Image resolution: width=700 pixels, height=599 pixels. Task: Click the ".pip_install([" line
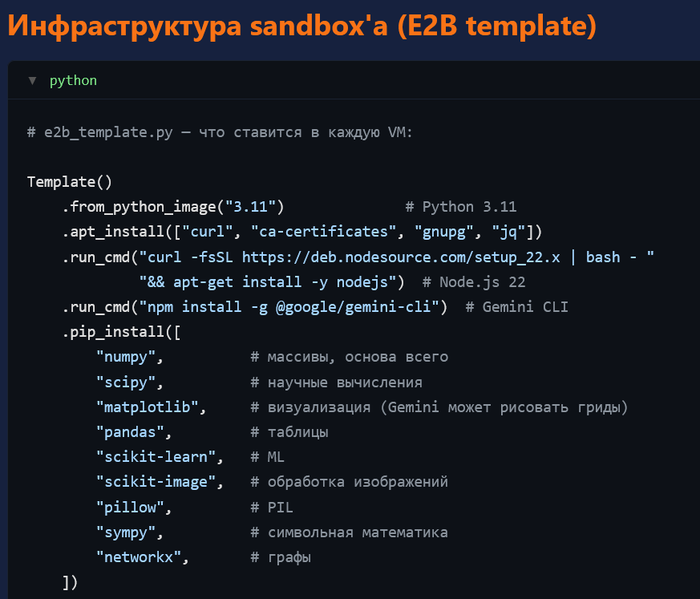(x=121, y=332)
